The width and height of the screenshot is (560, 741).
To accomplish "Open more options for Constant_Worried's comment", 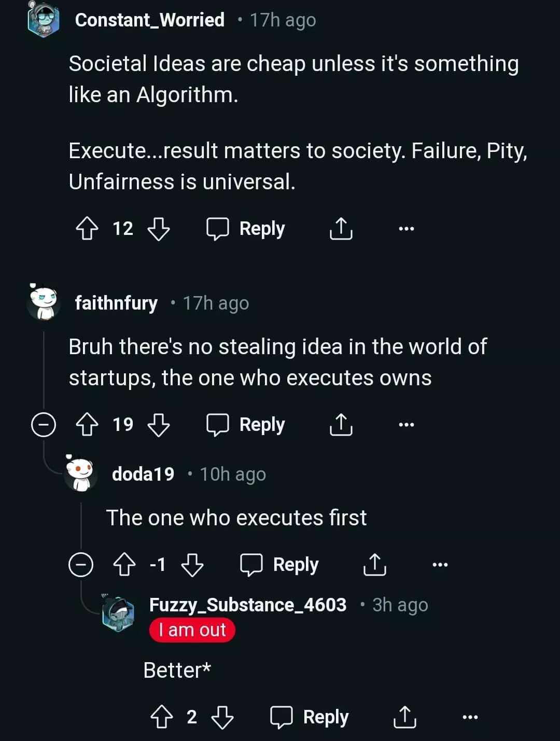I will (x=407, y=229).
